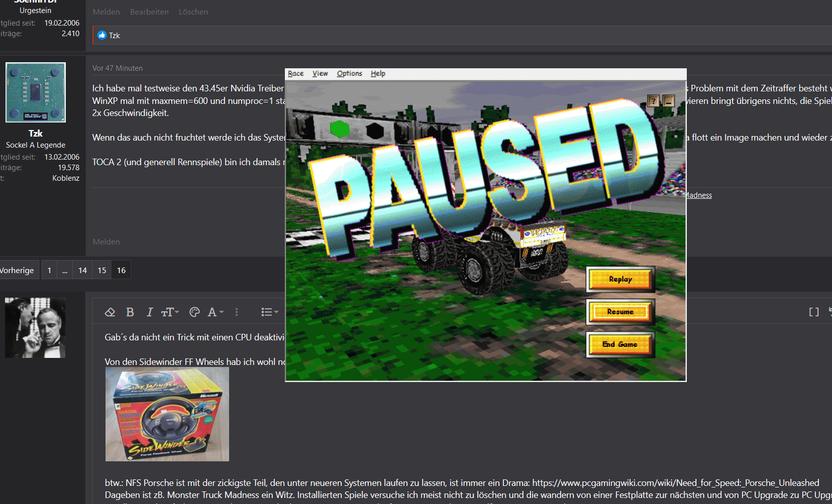Viewport: 832px width, 504px height.
Task: Show more editor options (three dots)
Action: coord(237,312)
